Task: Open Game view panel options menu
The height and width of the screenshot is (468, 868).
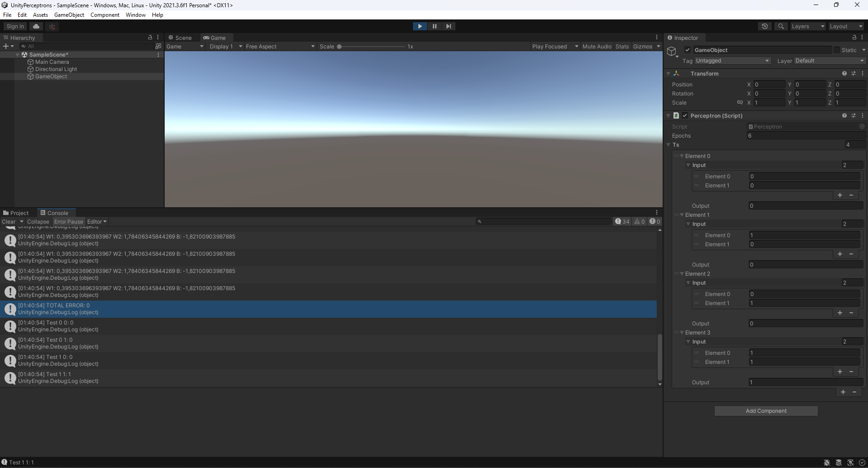Action: 657,37
